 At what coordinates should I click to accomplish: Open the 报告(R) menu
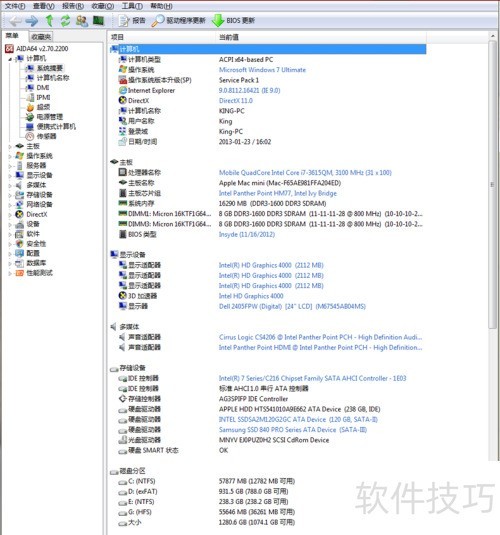(73, 6)
